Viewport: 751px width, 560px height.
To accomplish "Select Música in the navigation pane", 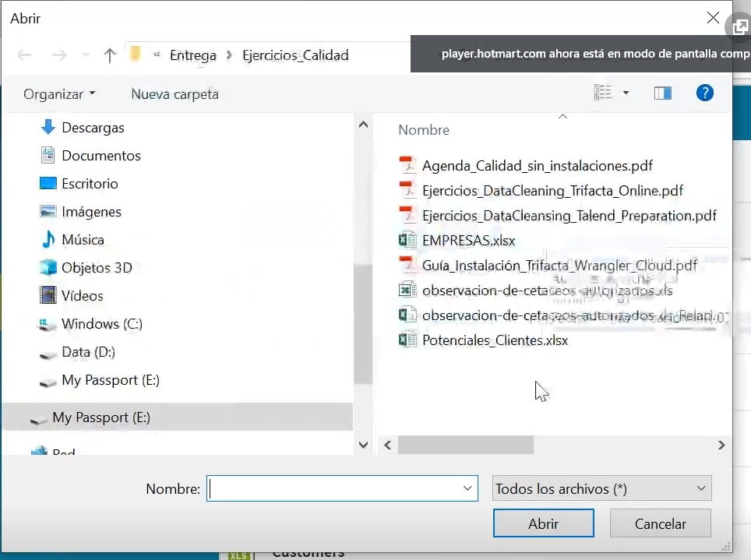I will point(83,240).
